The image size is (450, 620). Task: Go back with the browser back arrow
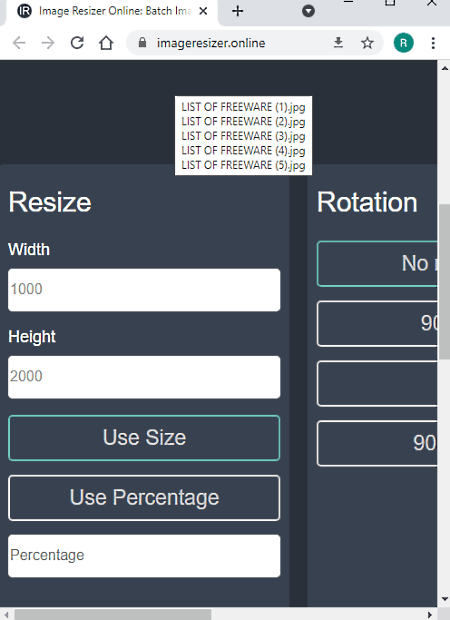pyautogui.click(x=19, y=43)
